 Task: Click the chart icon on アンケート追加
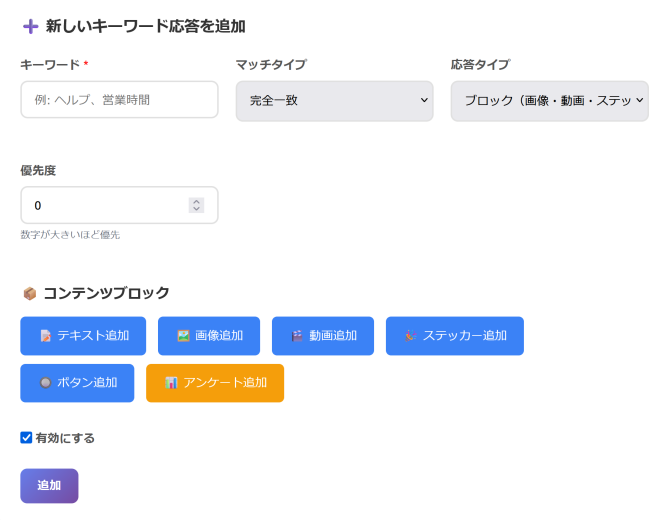pos(171,383)
